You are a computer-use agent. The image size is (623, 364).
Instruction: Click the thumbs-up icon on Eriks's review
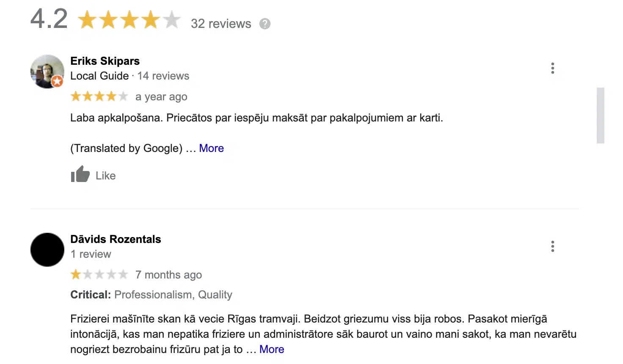[80, 174]
